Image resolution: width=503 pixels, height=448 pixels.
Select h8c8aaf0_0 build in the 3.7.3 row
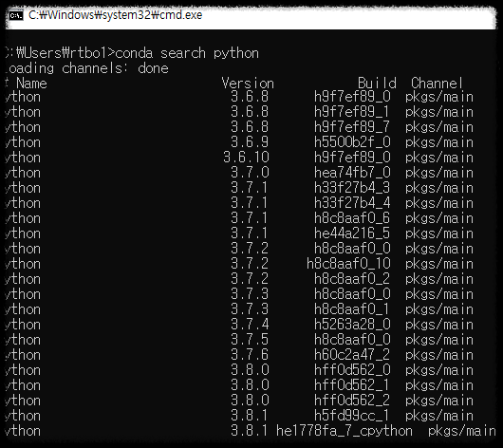352,294
